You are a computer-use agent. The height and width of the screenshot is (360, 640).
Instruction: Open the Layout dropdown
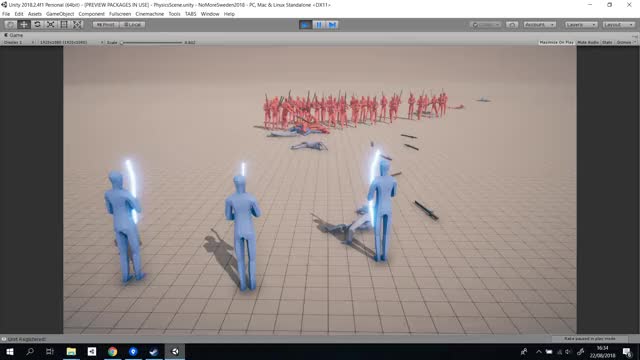click(x=619, y=24)
